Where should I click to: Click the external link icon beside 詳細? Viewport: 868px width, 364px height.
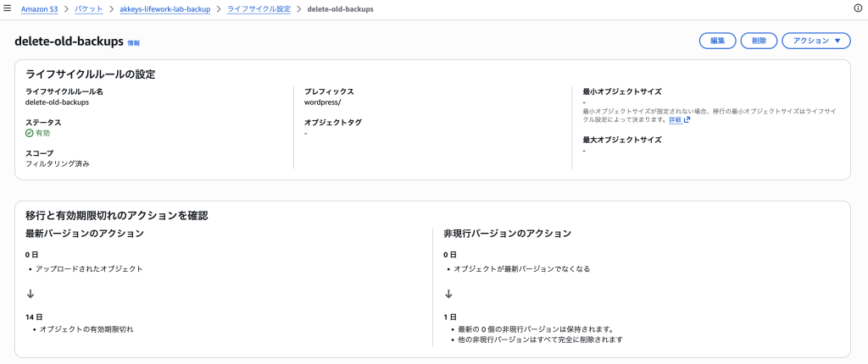point(687,120)
